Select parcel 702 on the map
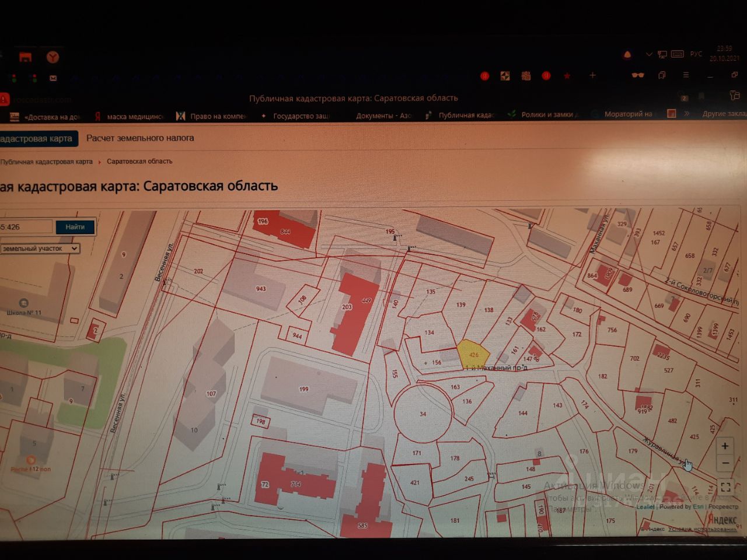The image size is (747, 560). pyautogui.click(x=634, y=359)
